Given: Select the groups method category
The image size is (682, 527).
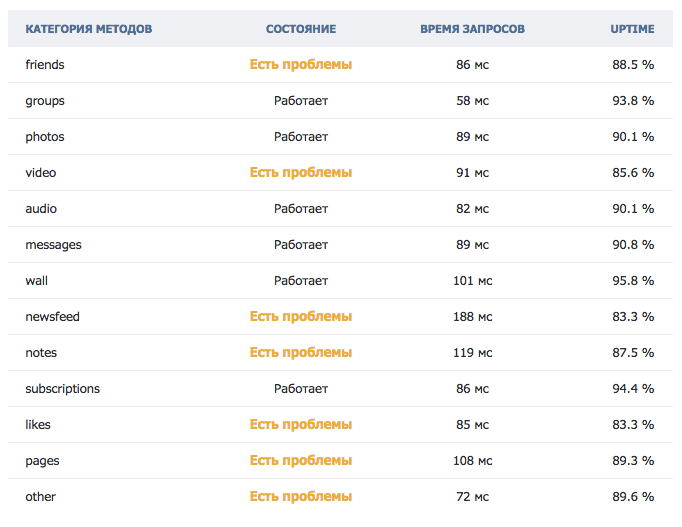Looking at the screenshot, I should (44, 101).
